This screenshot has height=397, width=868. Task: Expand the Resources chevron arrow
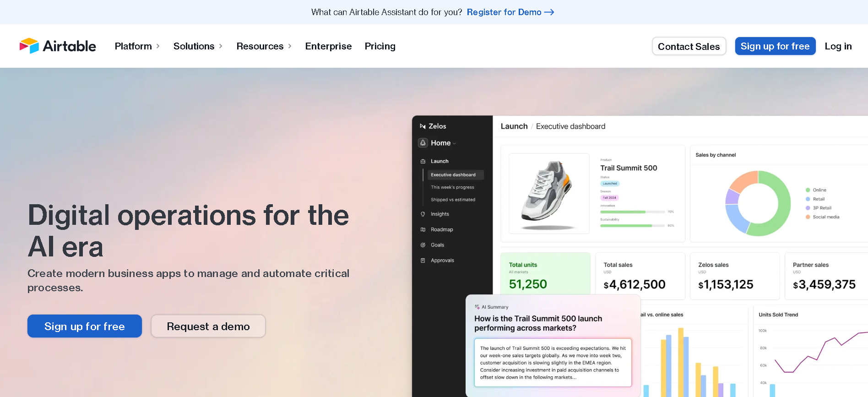[290, 46]
